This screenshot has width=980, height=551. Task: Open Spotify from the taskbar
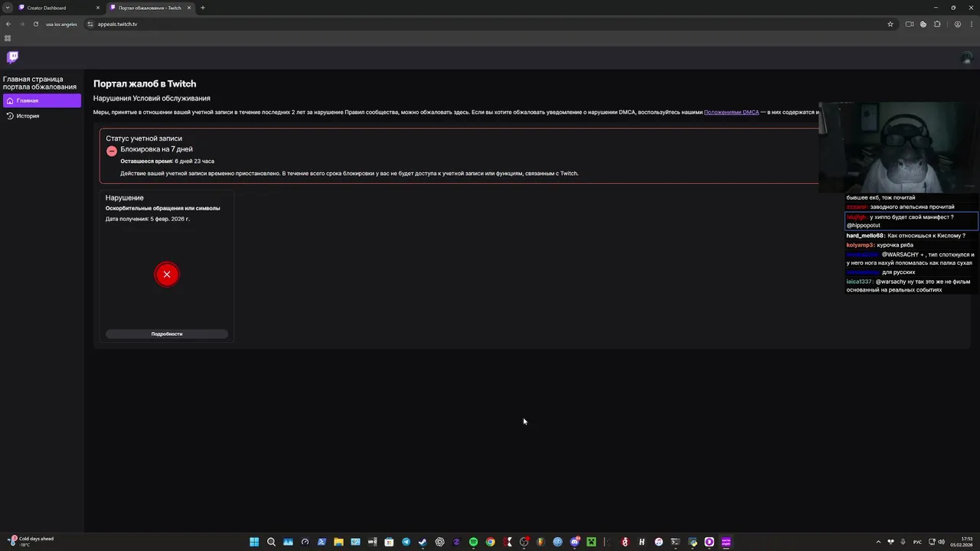(x=473, y=542)
